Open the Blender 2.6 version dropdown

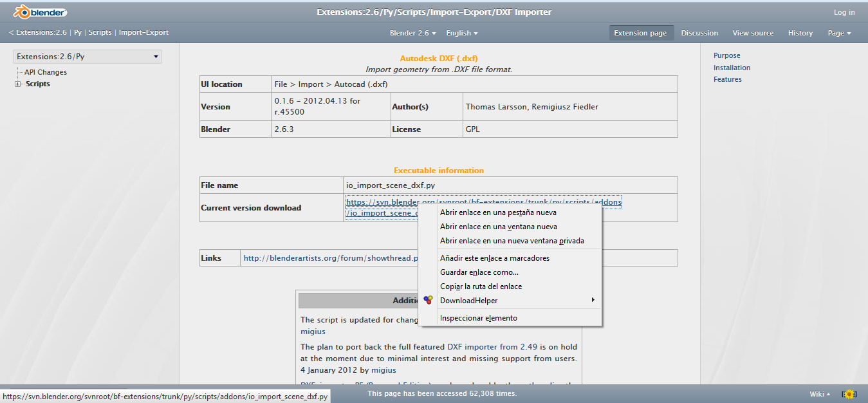(413, 33)
